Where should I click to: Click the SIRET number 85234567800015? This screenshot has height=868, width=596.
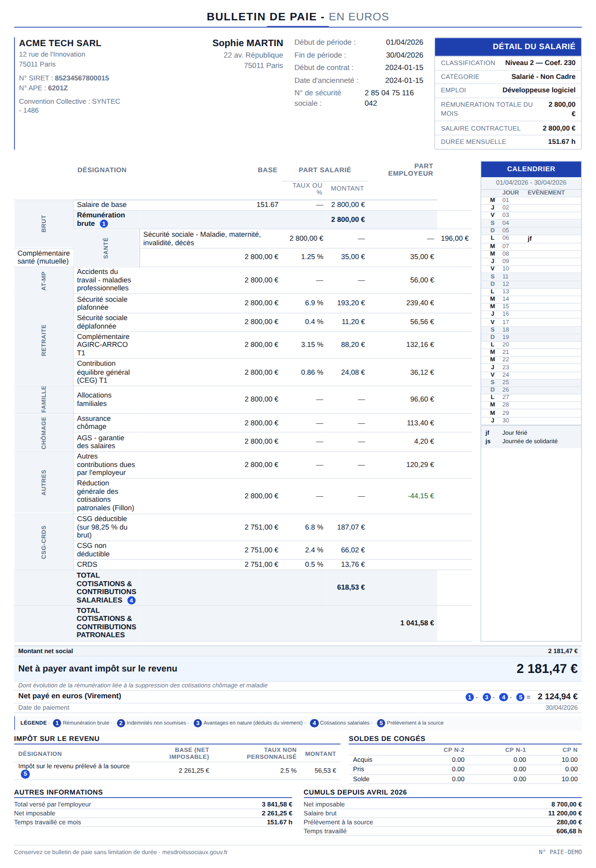pyautogui.click(x=82, y=78)
